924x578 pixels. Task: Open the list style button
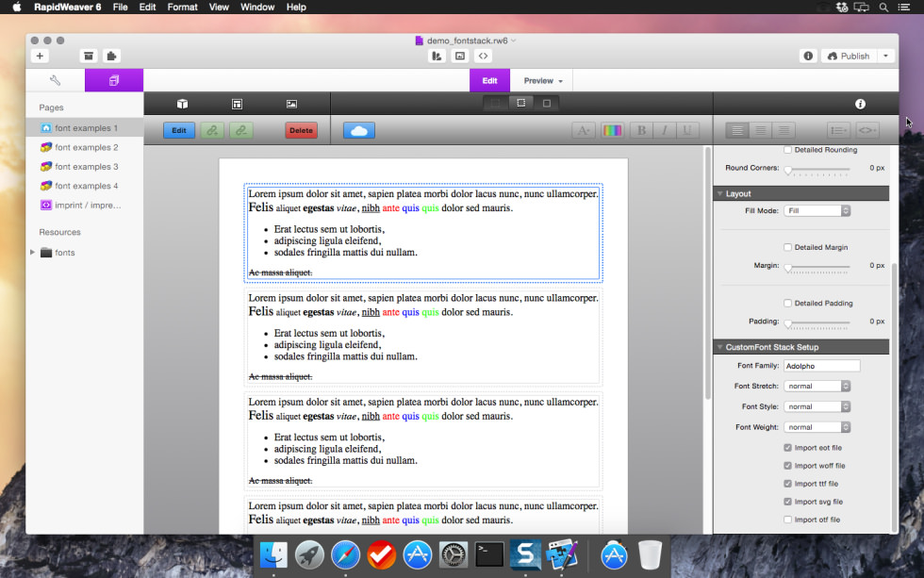click(x=838, y=130)
